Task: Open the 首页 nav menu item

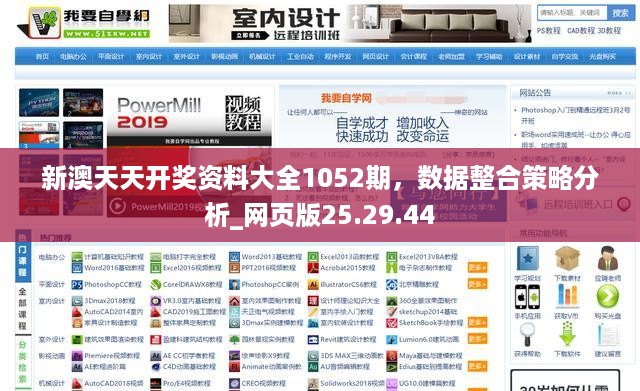Action: click(42, 56)
